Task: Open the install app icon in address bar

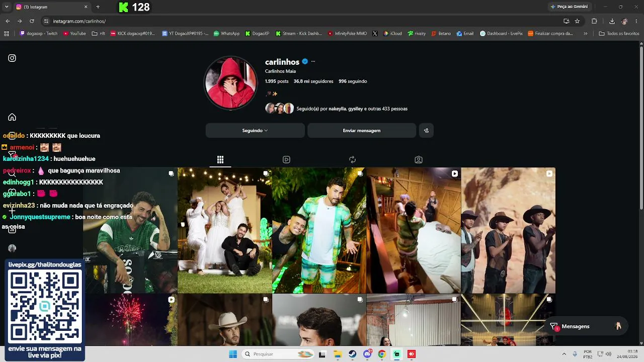Action: pyautogui.click(x=566, y=21)
